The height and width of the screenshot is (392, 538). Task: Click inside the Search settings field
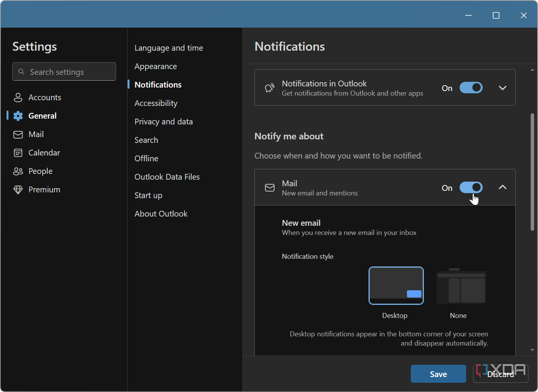pyautogui.click(x=64, y=71)
